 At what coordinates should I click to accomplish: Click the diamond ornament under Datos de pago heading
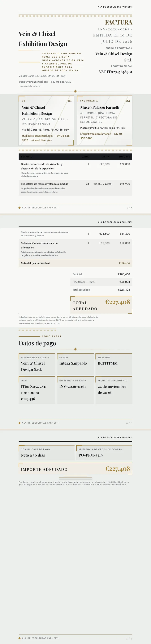click(75, 349)
